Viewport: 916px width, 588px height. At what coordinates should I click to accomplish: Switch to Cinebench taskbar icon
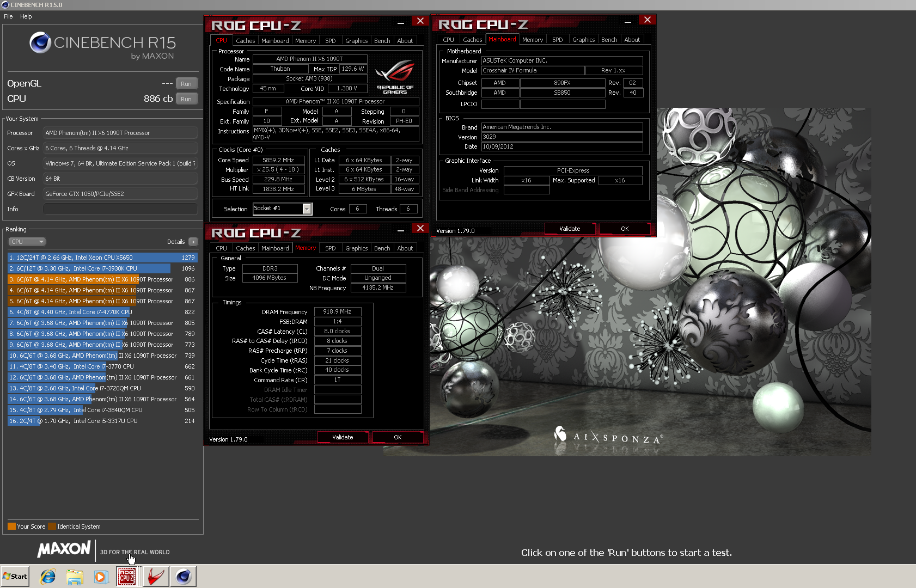184,577
